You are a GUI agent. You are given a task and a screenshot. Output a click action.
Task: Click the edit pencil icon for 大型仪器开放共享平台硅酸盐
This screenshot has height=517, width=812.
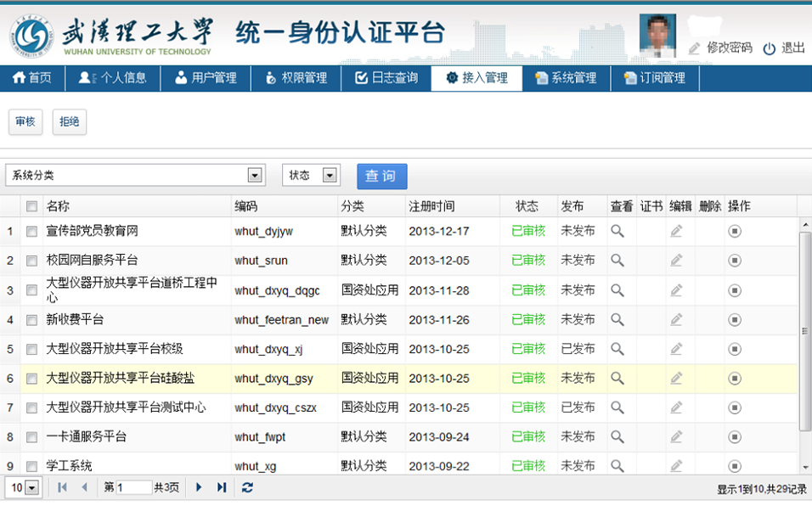pyautogui.click(x=676, y=378)
